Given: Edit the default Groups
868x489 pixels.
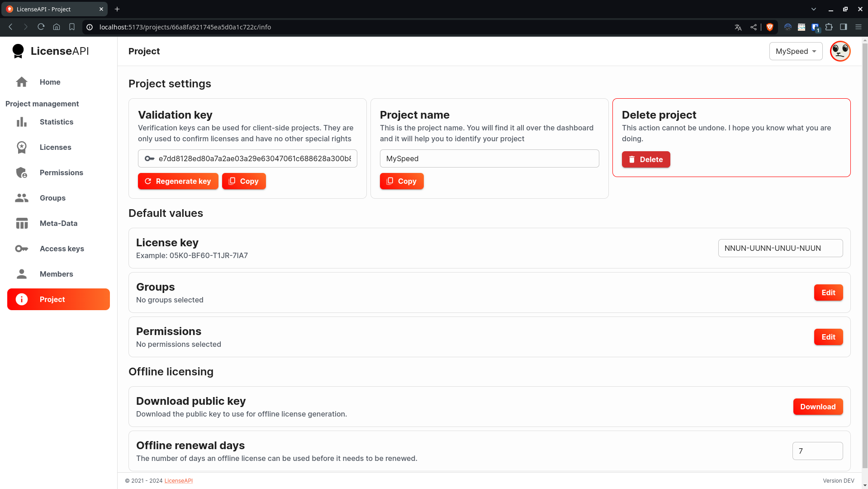Looking at the screenshot, I should click(828, 292).
